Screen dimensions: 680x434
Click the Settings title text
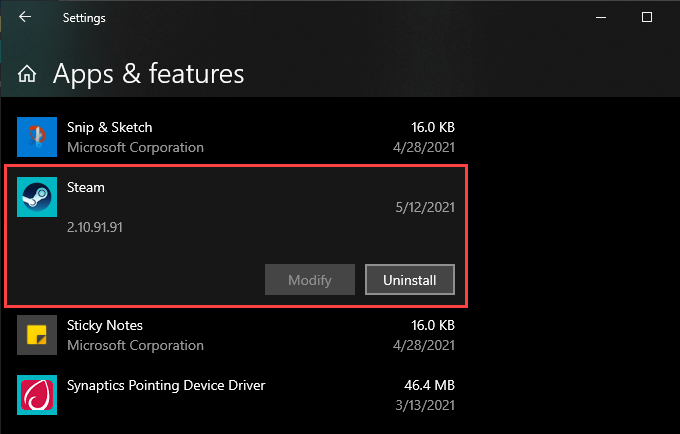84,18
